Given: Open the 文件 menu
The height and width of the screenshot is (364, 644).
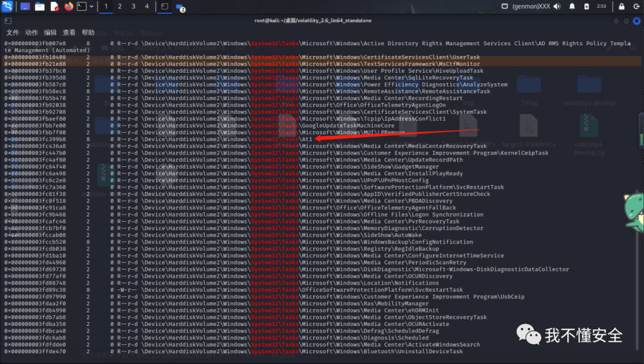Looking at the screenshot, I should [13, 32].
